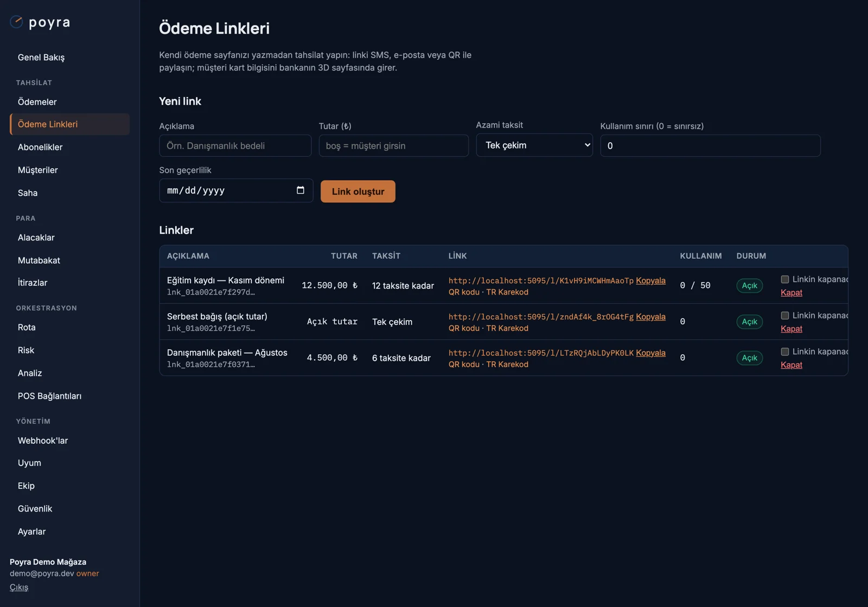
Task: Click Çıkış to log out
Action: pyautogui.click(x=19, y=587)
